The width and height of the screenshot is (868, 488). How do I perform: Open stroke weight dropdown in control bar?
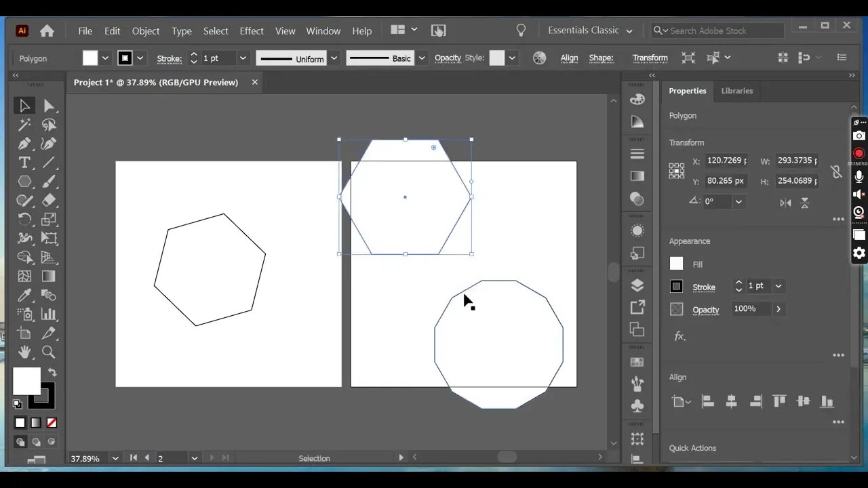(243, 58)
